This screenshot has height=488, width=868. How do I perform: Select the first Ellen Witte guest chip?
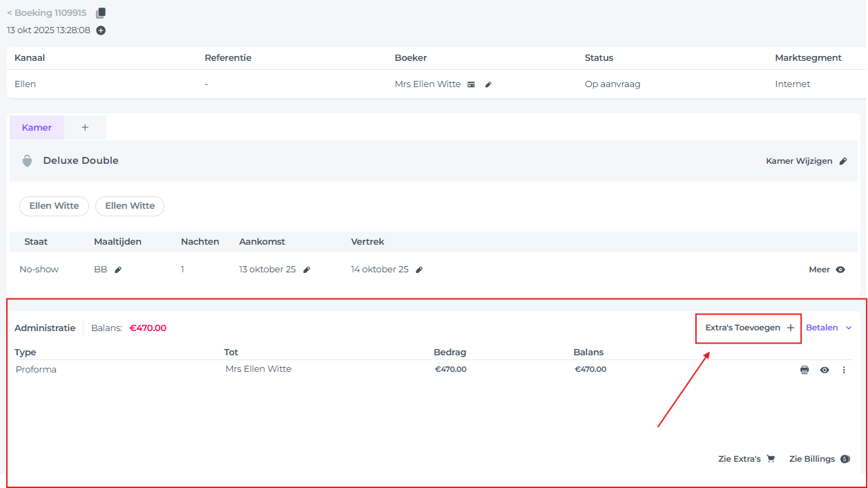point(54,206)
